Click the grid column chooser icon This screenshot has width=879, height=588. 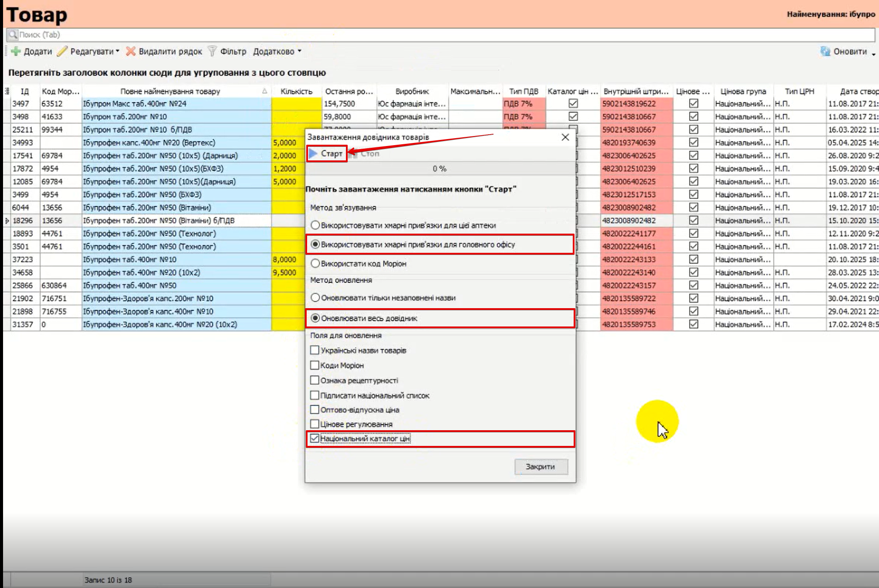[7, 91]
